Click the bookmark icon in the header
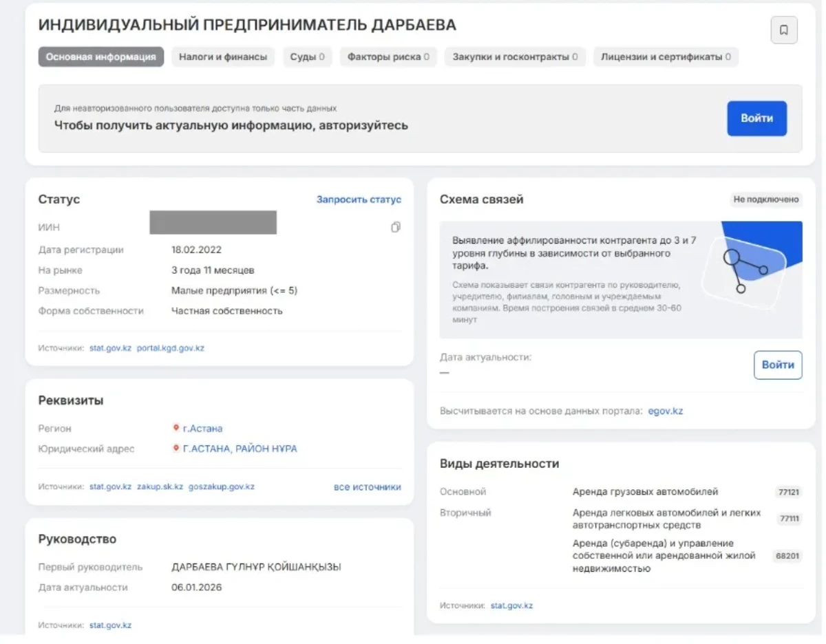Screen dimensions: 826x644 click(783, 30)
